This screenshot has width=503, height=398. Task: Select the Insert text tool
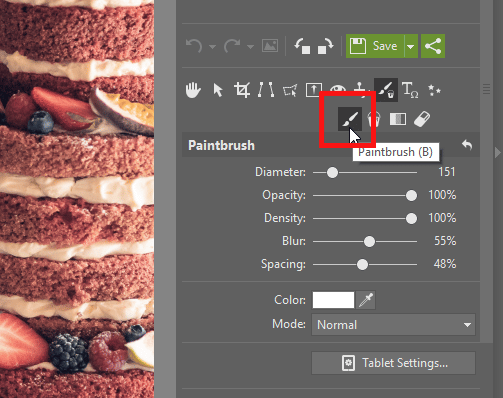[x=410, y=90]
